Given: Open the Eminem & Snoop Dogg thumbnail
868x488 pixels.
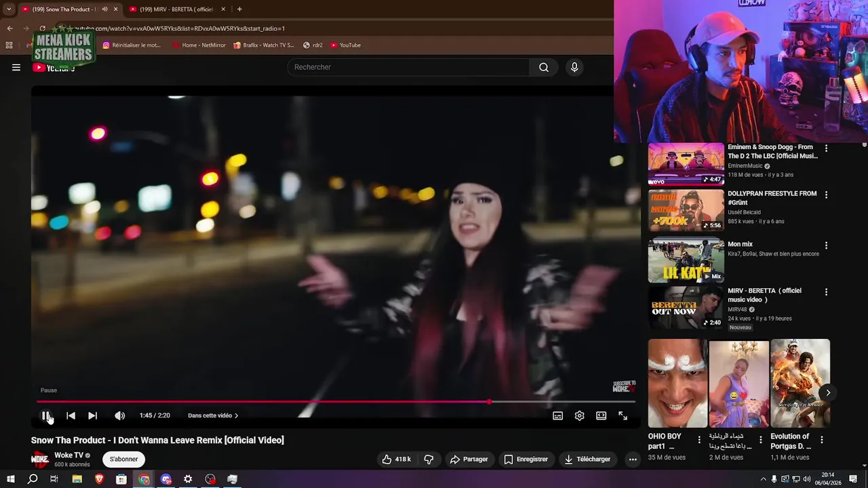Looking at the screenshot, I should pos(686,164).
